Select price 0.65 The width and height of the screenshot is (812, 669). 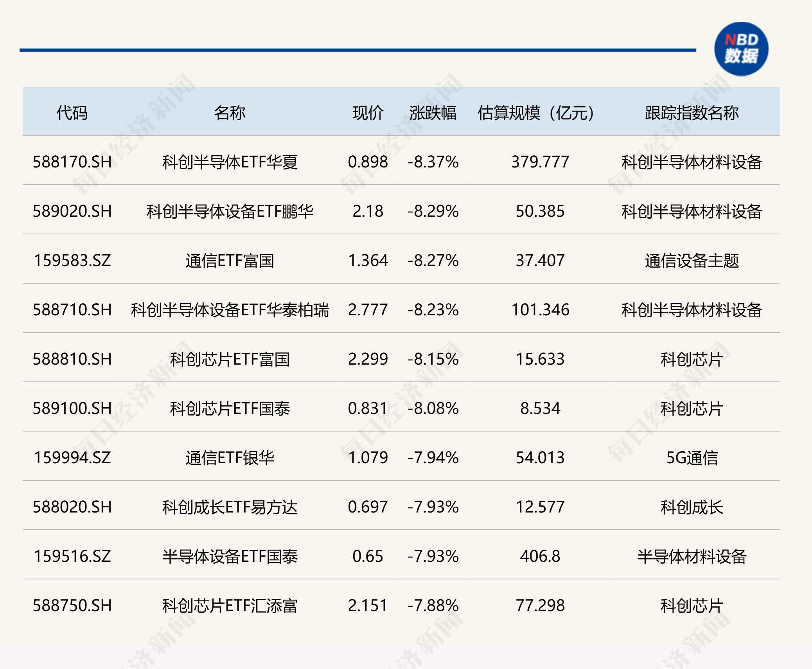(x=368, y=556)
